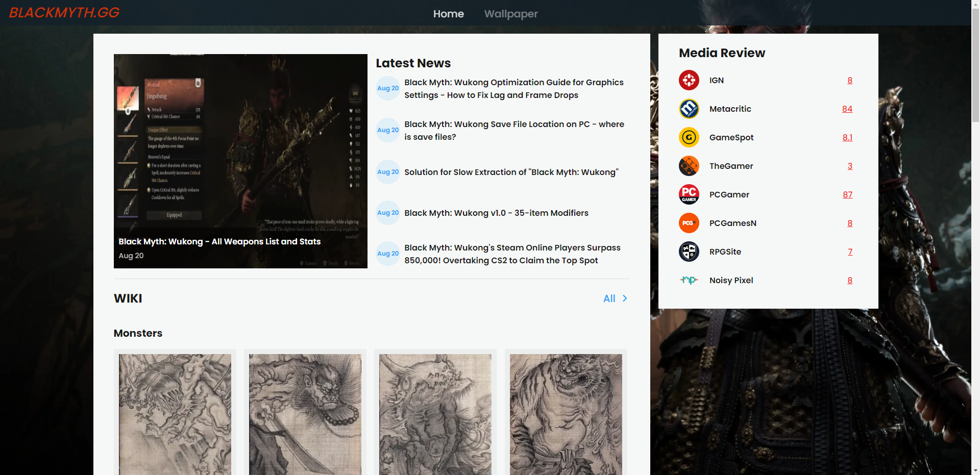Image resolution: width=980 pixels, height=475 pixels.
Task: Click the PCGamer logo icon
Action: click(689, 194)
